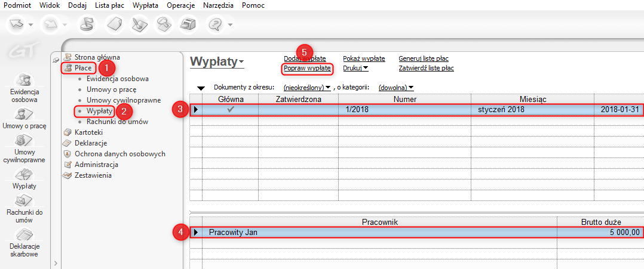Open the Dodaj menu
Viewport: 644px width, 269px height.
(x=78, y=5)
